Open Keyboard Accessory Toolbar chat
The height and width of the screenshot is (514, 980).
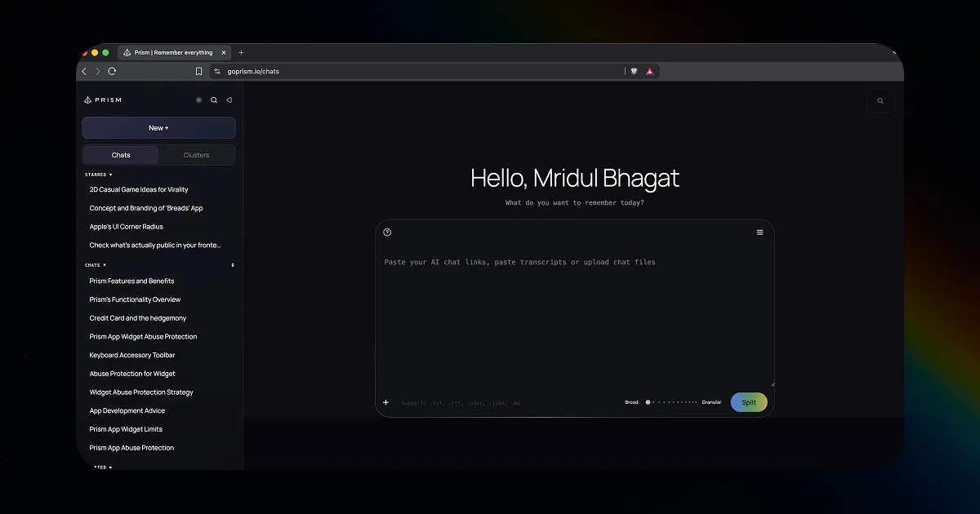(x=132, y=355)
